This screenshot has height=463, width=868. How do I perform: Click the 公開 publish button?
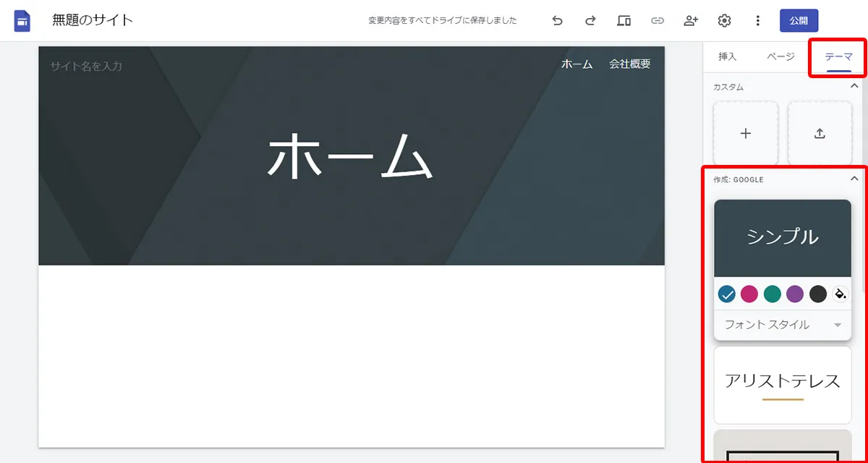coord(799,20)
